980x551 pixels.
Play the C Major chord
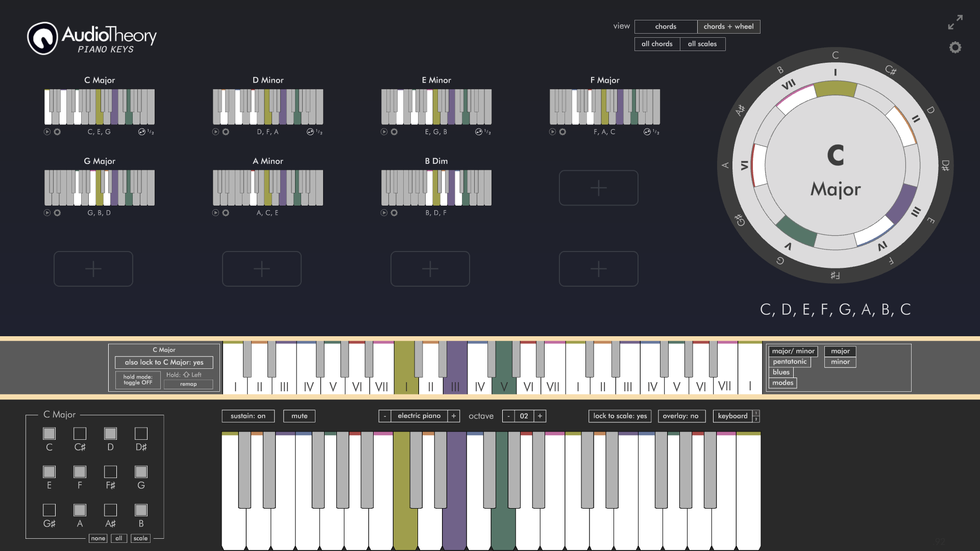coord(47,132)
